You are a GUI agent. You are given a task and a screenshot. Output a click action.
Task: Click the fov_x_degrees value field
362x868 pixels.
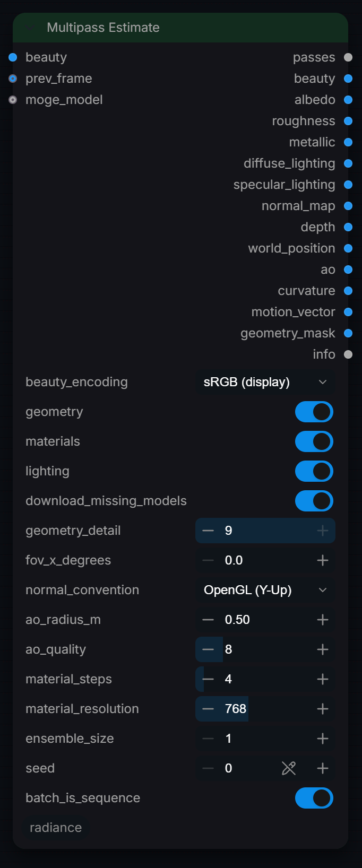265,560
